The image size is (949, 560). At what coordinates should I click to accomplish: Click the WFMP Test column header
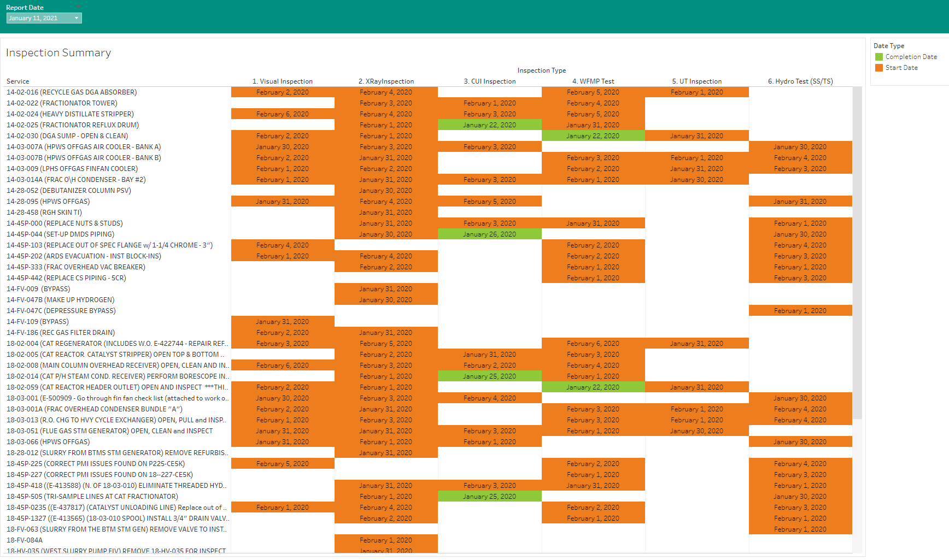pos(593,81)
